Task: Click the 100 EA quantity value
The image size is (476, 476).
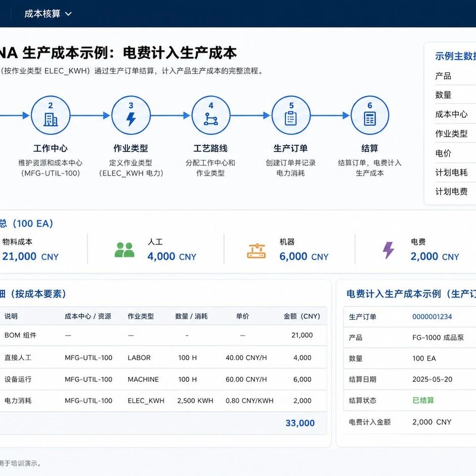Action: click(424, 358)
